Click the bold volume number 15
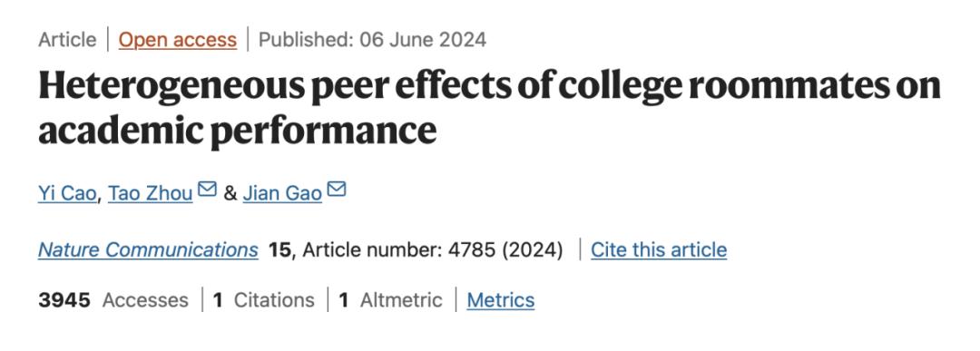Image resolution: width=980 pixels, height=351 pixels. 280,249
